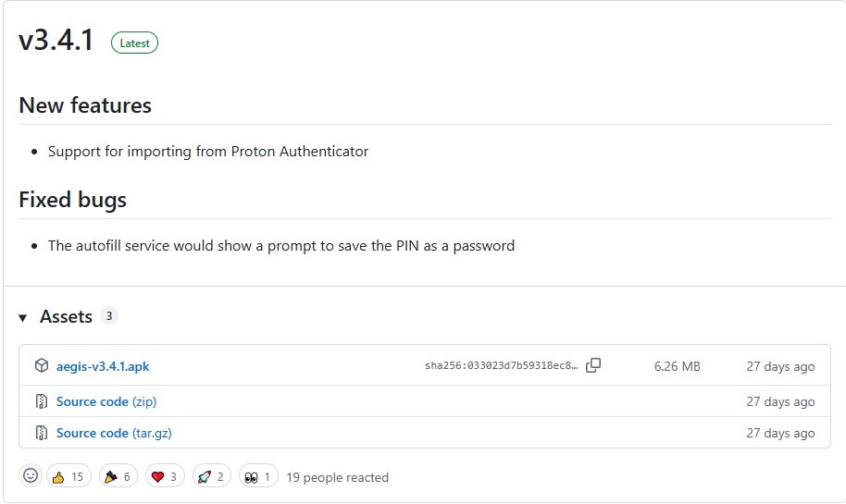846x504 pixels.
Task: Click the 19 people reacted text
Action: (337, 477)
